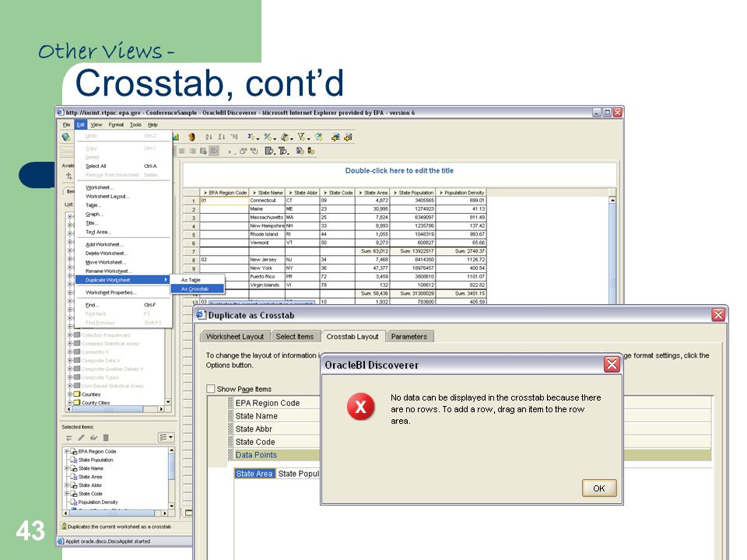Click the Population Density item icon
The width and height of the screenshot is (747, 560).
74,502
